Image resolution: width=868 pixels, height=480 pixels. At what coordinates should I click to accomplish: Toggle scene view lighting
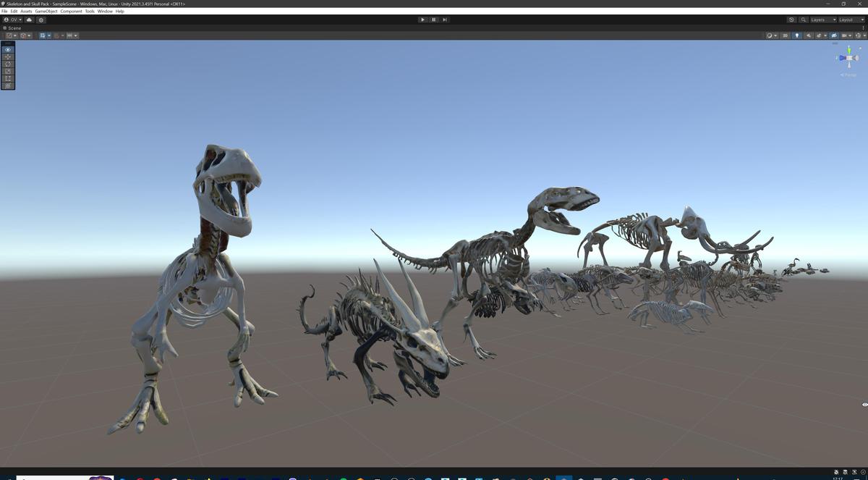797,35
